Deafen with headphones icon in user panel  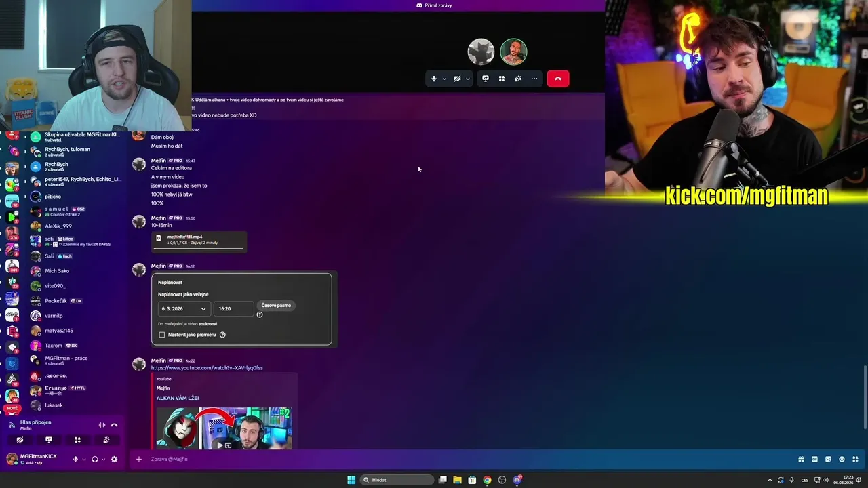pos(95,459)
